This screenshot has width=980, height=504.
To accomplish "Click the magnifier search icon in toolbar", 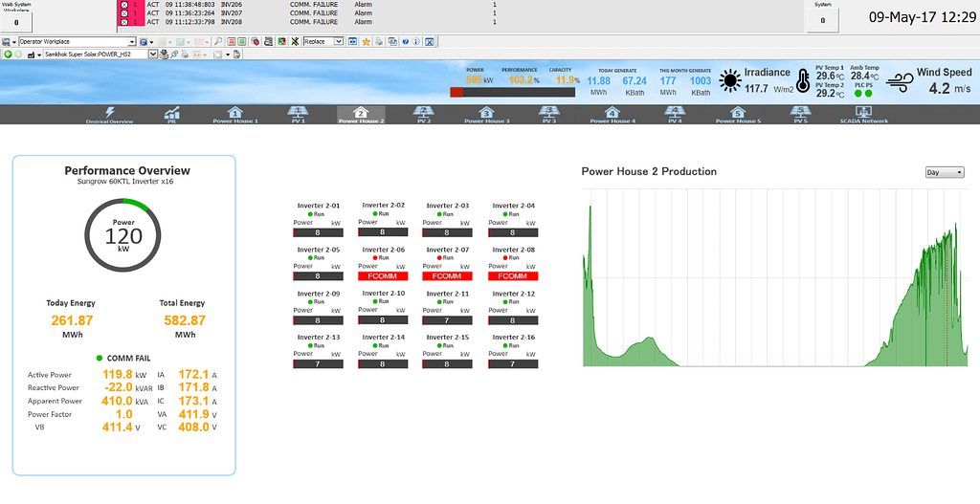I will [x=218, y=42].
